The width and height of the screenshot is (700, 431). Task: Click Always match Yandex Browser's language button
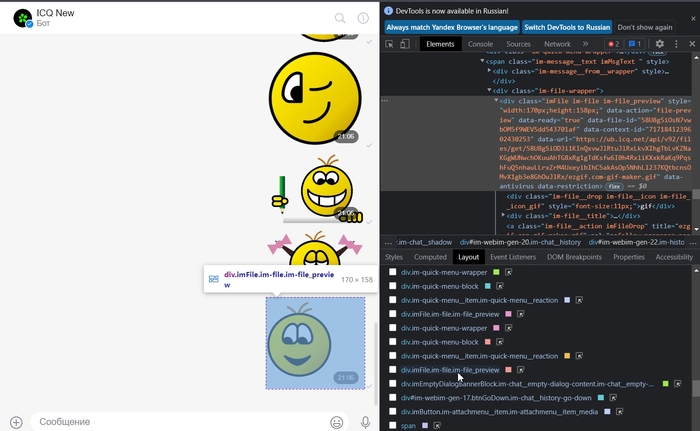452,27
